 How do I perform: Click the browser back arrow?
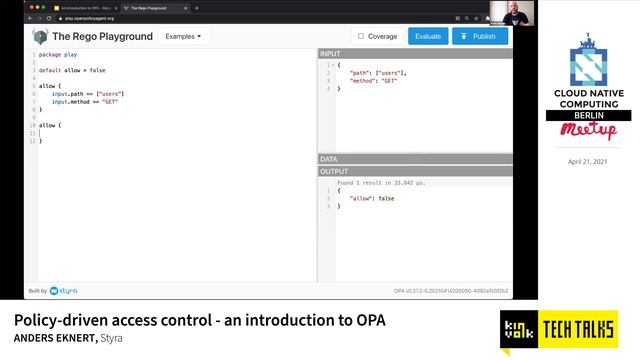point(30,18)
